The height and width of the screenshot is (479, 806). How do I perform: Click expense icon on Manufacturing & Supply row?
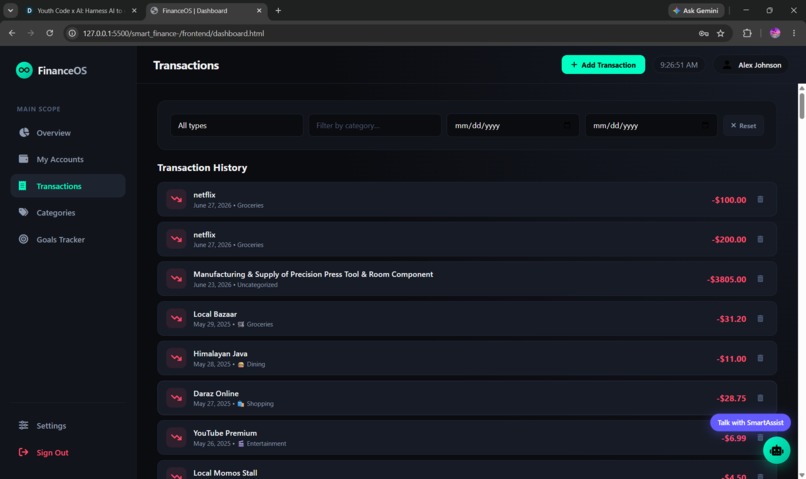pyautogui.click(x=176, y=279)
